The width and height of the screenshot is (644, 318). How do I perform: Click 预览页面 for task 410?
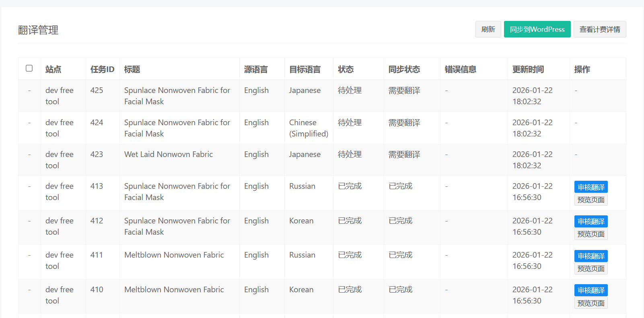[x=591, y=303]
